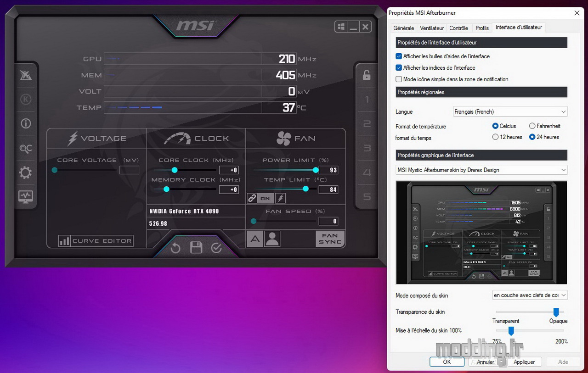
Task: Click Memory Clock +0 value field
Action: click(229, 189)
